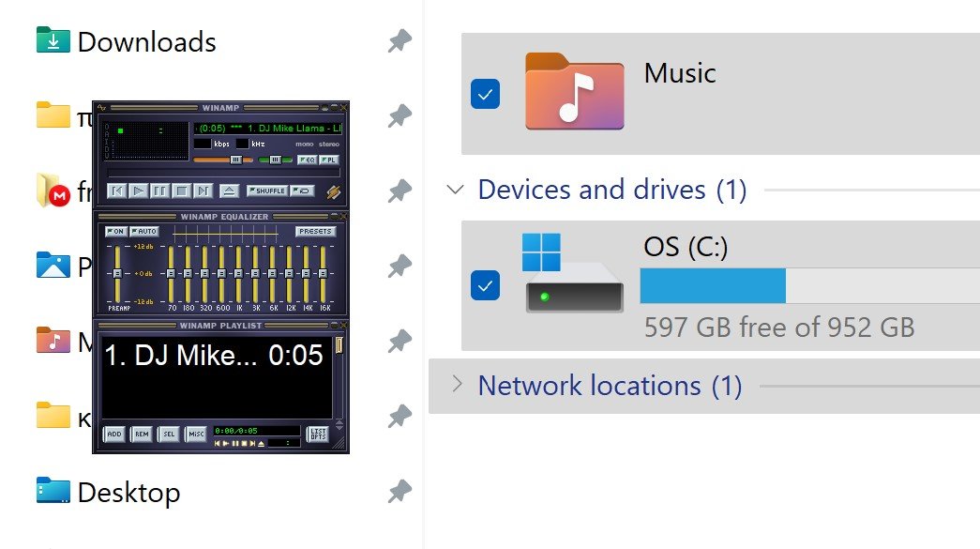
Task: Select playlist entry 1. DJ Mike...
Action: (x=215, y=355)
